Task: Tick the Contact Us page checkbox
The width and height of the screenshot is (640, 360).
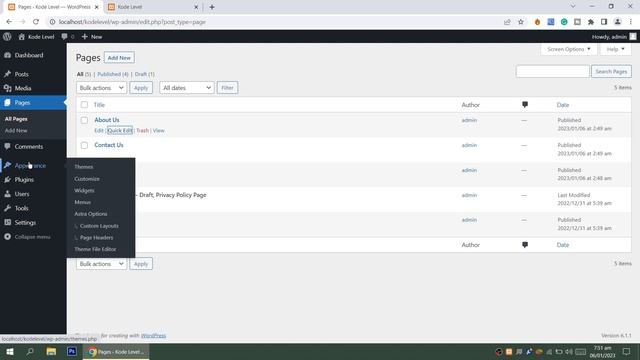Action: 84,145
